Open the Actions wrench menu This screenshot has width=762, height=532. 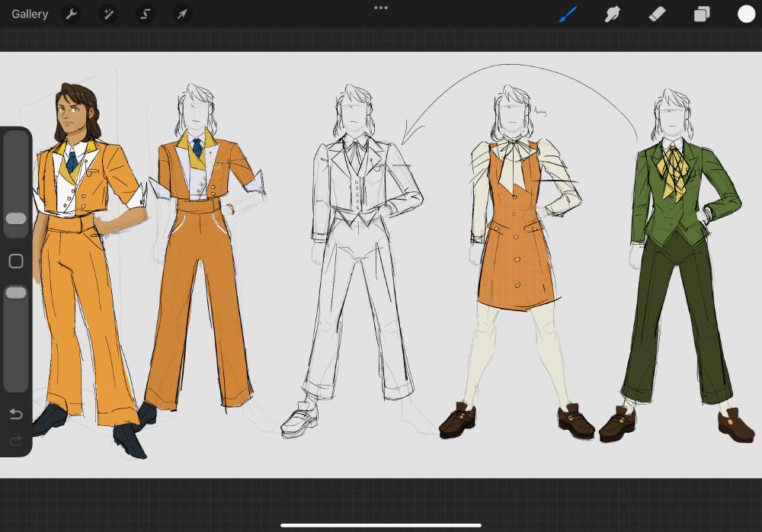72,14
